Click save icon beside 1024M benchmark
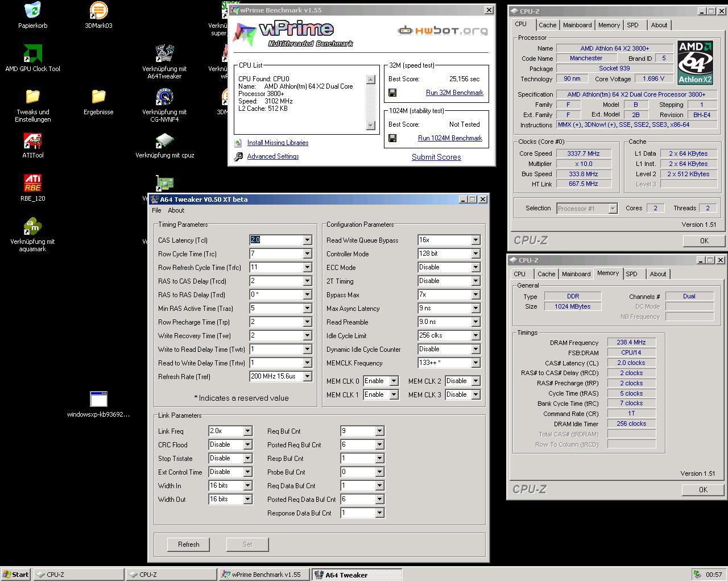The width and height of the screenshot is (728, 582). (392, 138)
